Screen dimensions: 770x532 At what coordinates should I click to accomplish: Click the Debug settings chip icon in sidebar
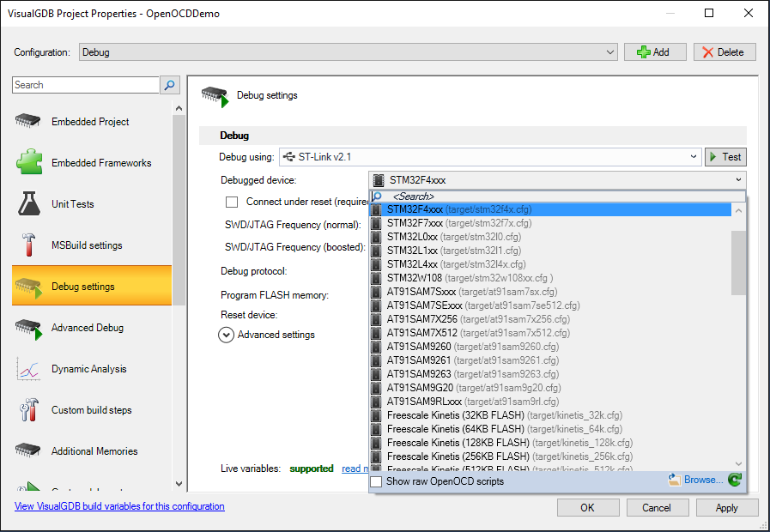click(x=29, y=287)
